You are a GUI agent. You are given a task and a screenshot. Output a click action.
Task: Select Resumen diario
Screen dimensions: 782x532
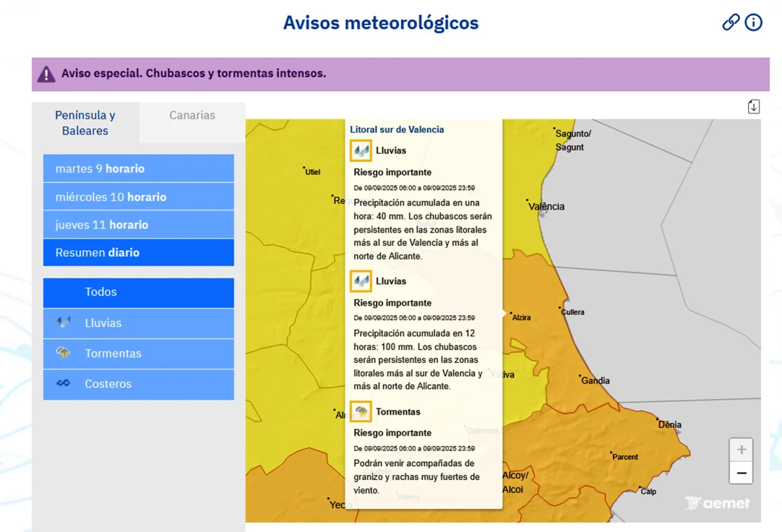click(x=138, y=252)
